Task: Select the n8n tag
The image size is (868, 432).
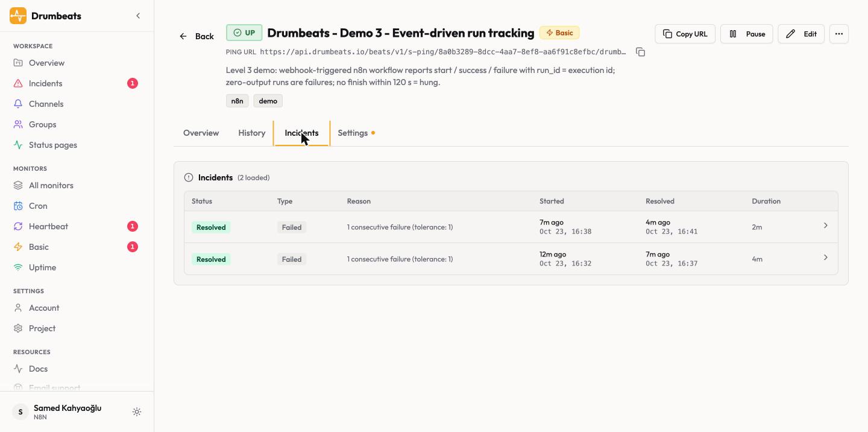Action: point(237,101)
